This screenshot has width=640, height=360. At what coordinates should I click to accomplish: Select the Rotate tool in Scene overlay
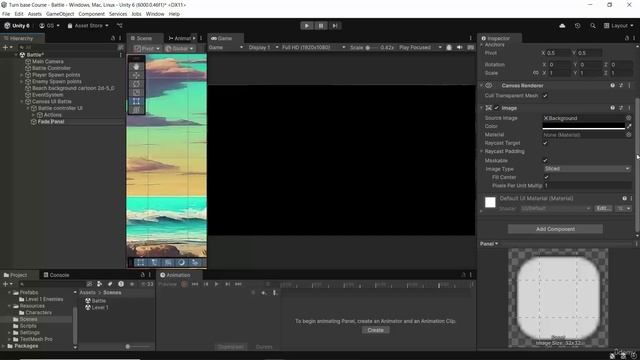(136, 84)
